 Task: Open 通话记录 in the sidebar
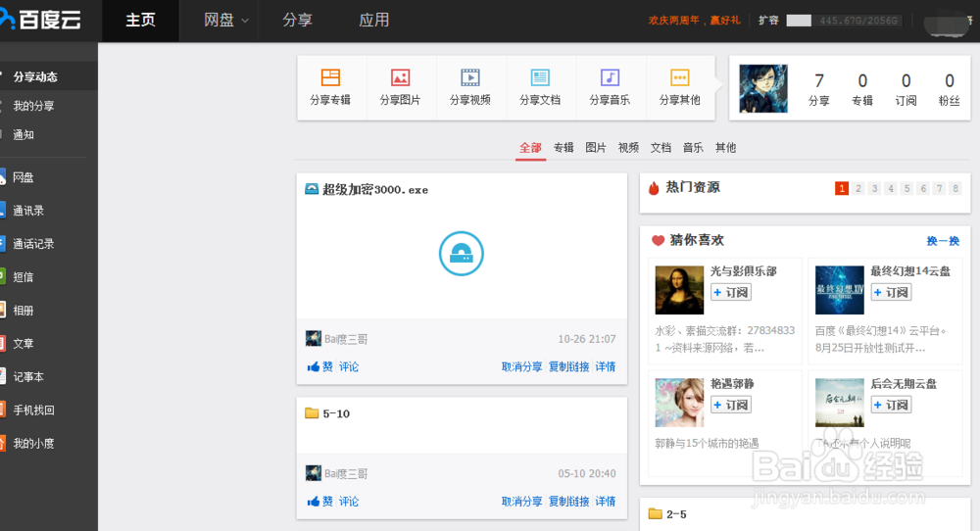33,244
